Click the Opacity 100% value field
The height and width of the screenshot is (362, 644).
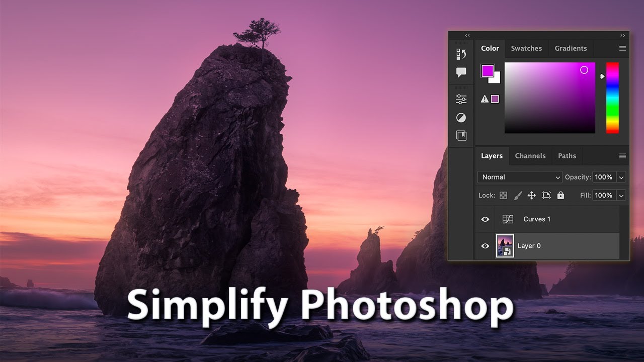[603, 177]
